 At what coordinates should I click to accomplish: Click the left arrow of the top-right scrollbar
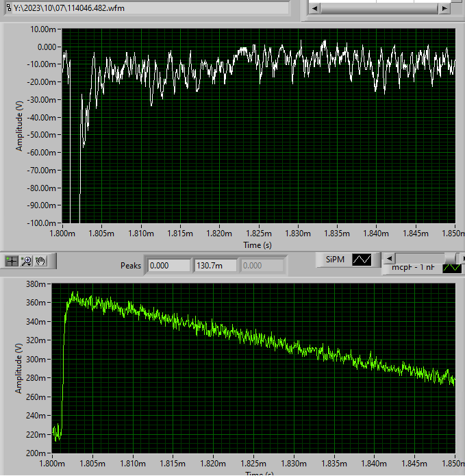[x=315, y=8]
